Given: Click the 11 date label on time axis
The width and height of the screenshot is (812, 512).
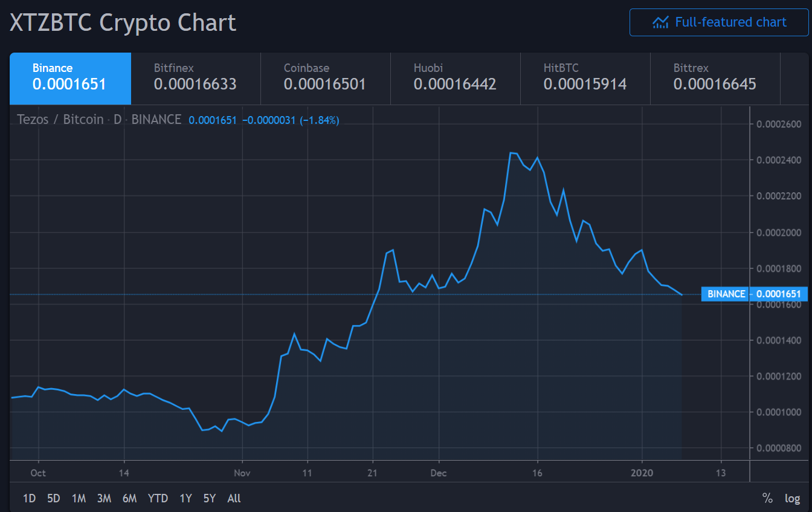Looking at the screenshot, I should 307,472.
